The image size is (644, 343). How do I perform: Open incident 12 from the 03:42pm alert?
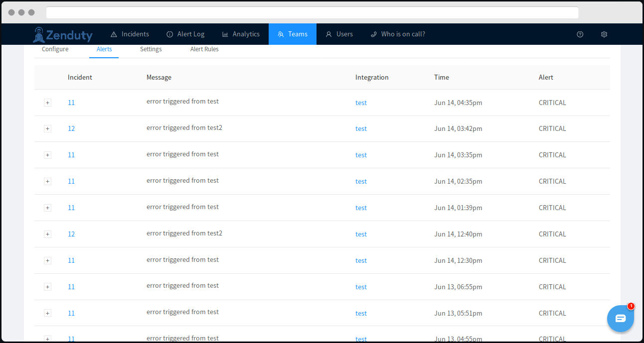(71, 128)
